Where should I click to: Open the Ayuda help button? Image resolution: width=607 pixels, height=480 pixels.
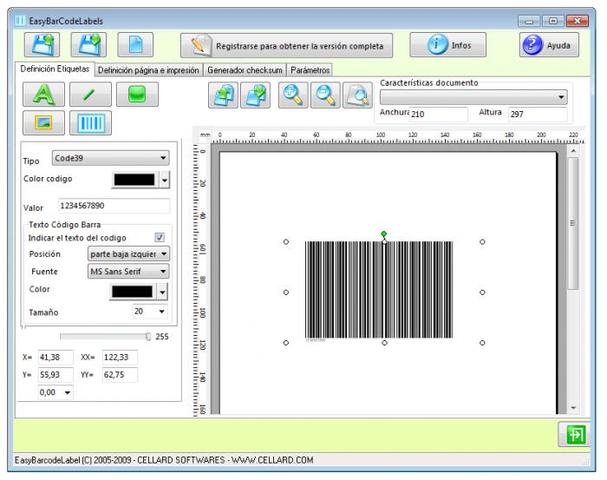point(549,45)
